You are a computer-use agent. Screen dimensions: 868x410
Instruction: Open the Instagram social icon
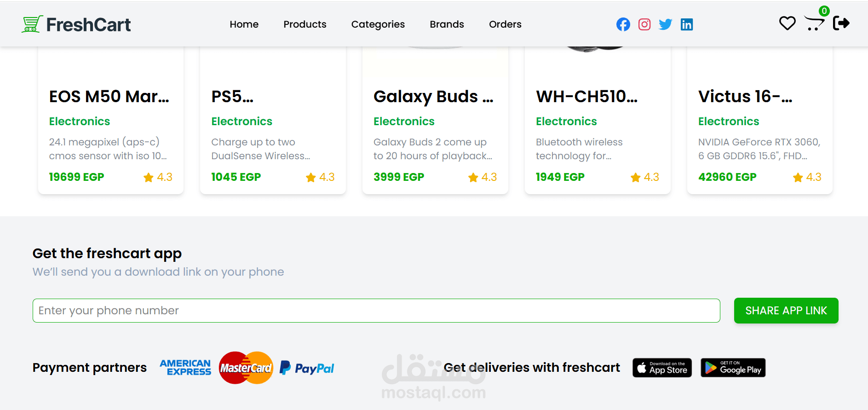(x=644, y=24)
